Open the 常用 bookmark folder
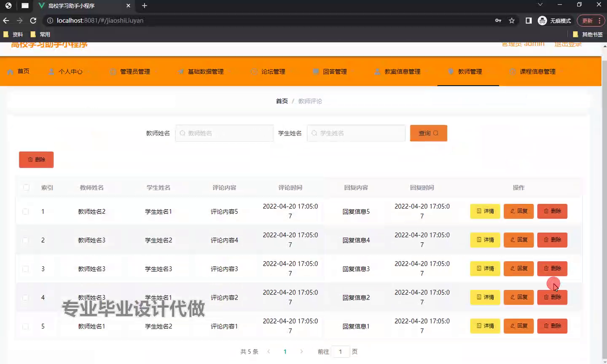The image size is (607, 364). pos(40,34)
